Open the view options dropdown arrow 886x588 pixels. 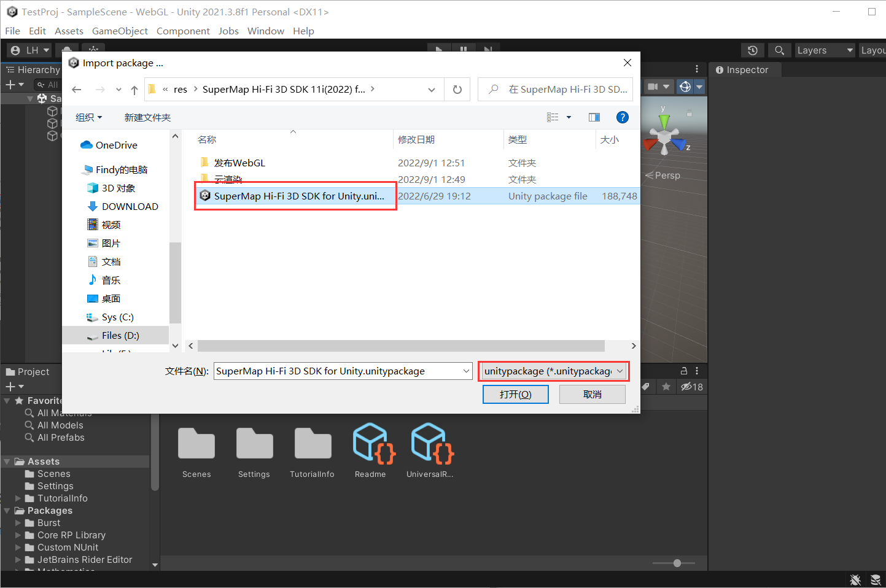(x=569, y=117)
